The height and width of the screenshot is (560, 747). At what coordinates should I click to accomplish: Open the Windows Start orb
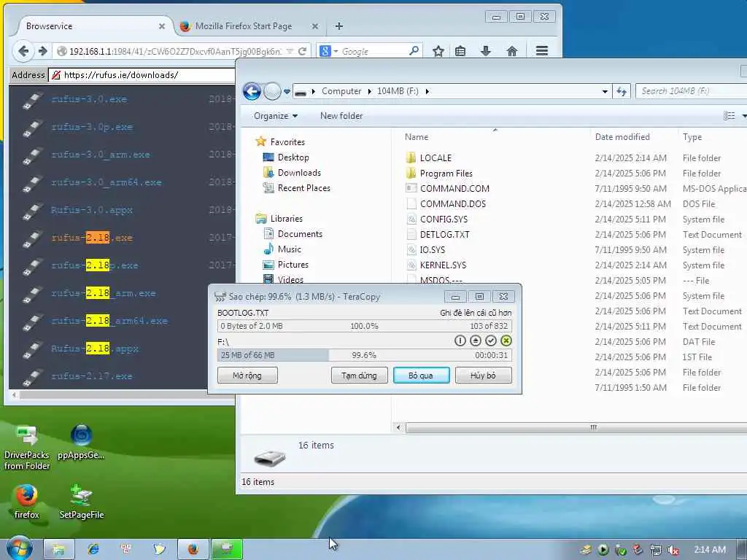[19, 549]
